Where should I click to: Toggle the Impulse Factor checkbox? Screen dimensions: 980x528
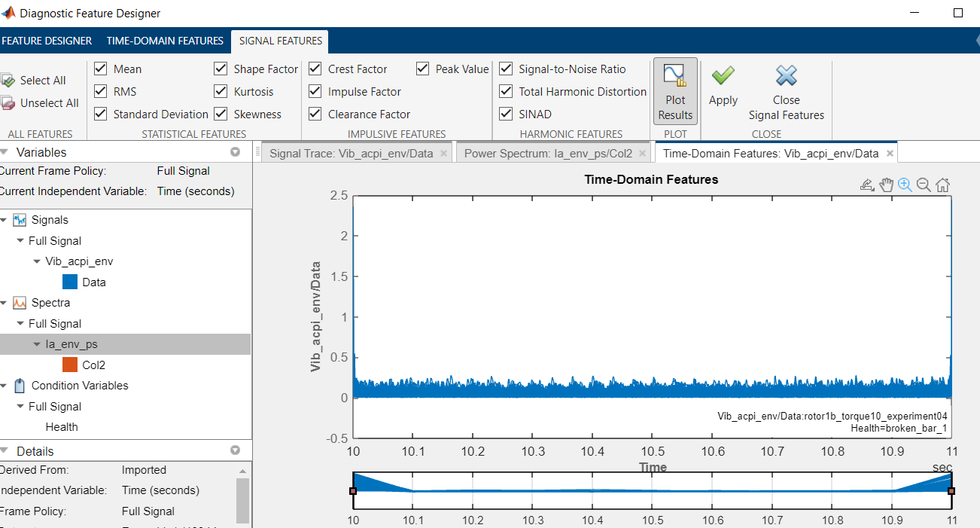pos(315,91)
